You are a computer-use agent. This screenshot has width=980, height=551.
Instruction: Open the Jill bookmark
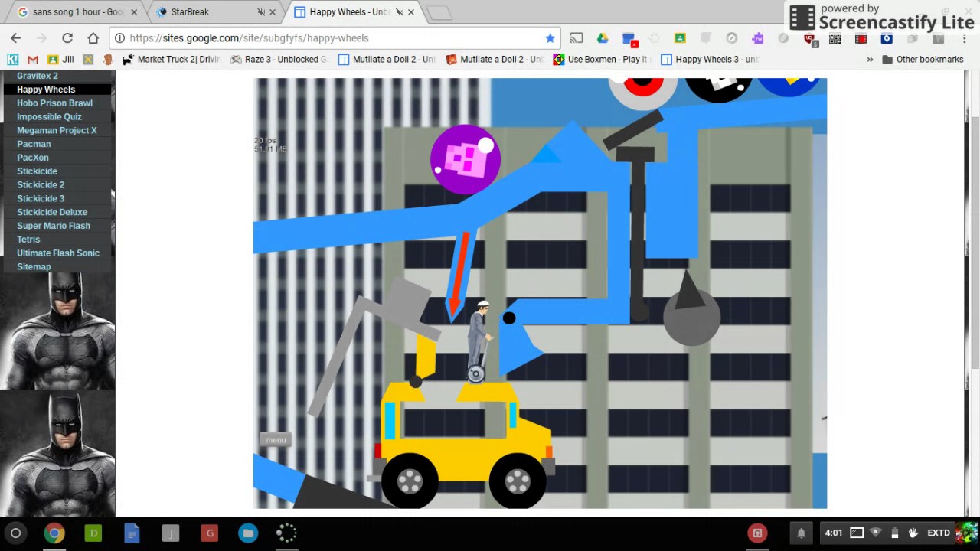click(x=60, y=59)
